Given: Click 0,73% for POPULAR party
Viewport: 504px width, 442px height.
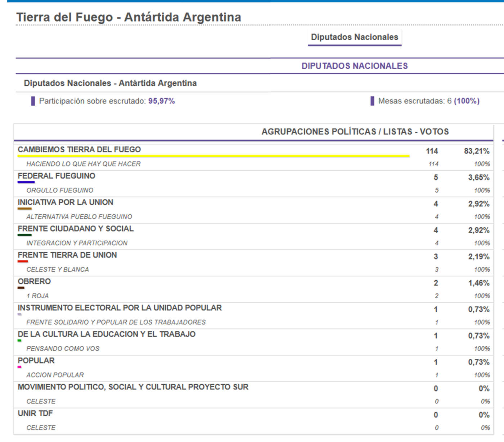Looking at the screenshot, I should coord(479,362).
